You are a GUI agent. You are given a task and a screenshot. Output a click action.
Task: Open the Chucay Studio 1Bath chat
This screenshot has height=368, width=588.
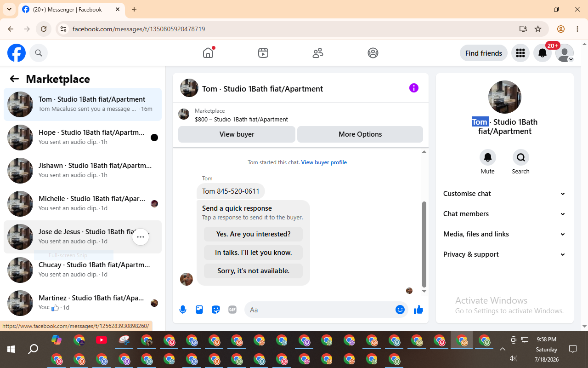pos(83,270)
